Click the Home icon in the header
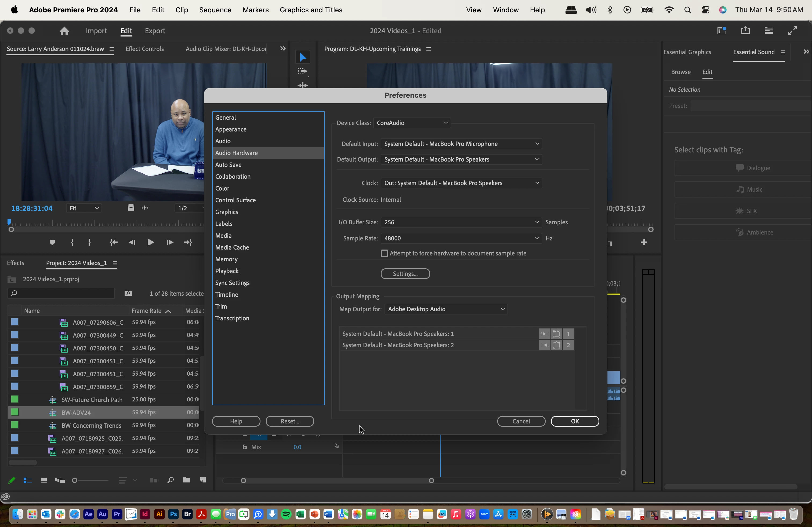The image size is (812, 527). tap(64, 31)
